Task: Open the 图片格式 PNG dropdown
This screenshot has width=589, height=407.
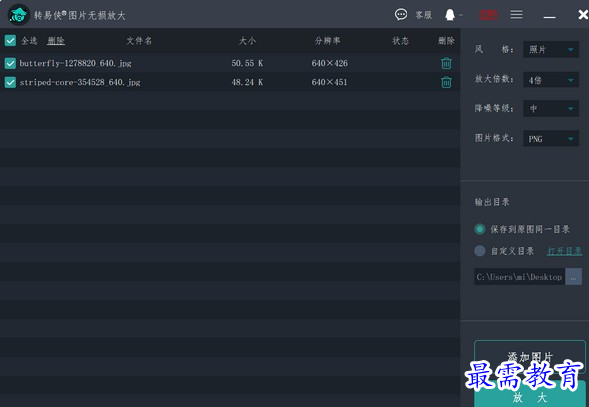Action: [x=551, y=139]
